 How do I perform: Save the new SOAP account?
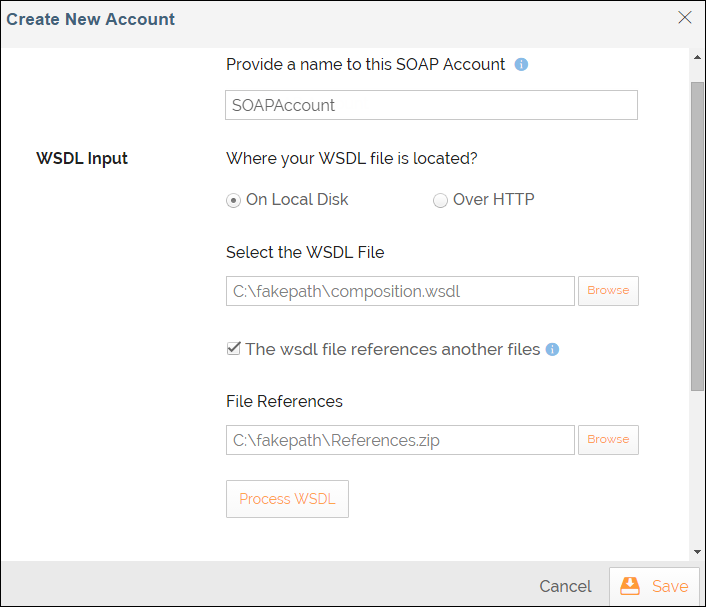tap(655, 587)
